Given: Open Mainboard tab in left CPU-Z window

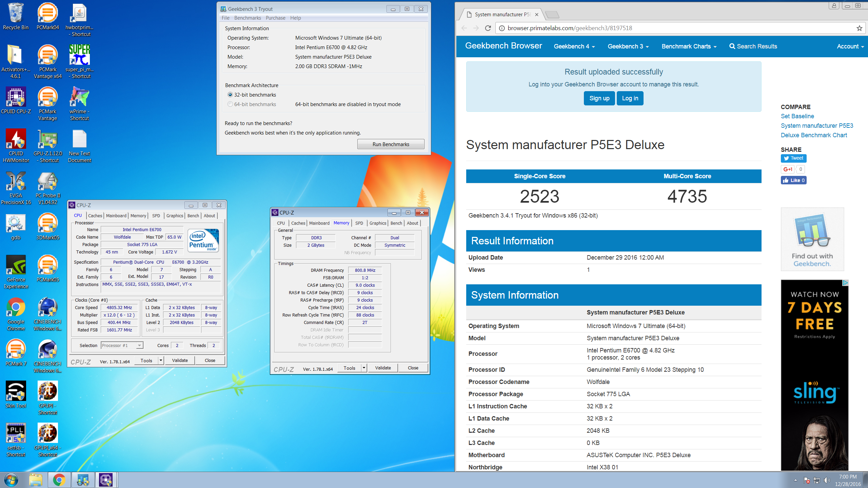Looking at the screenshot, I should 116,216.
